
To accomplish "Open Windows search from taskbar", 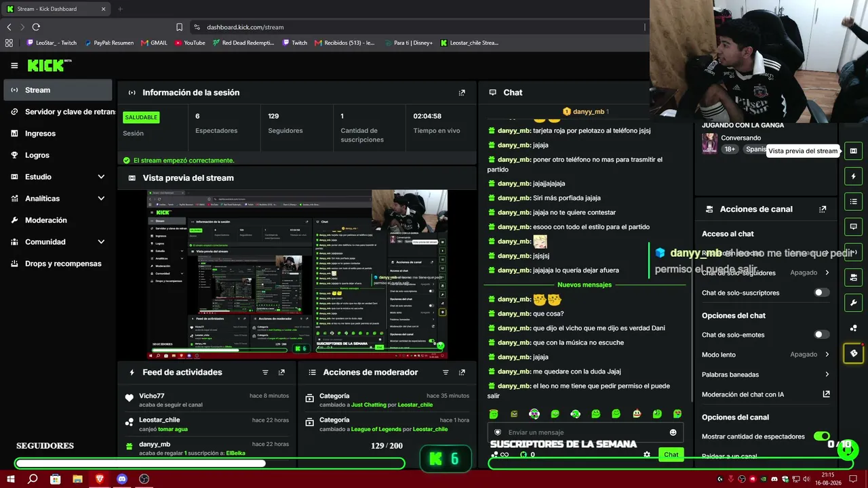I will [33, 479].
